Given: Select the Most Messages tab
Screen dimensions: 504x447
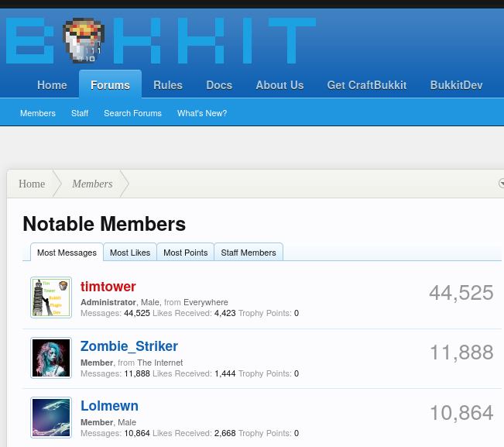Looking at the screenshot, I should [67, 253].
